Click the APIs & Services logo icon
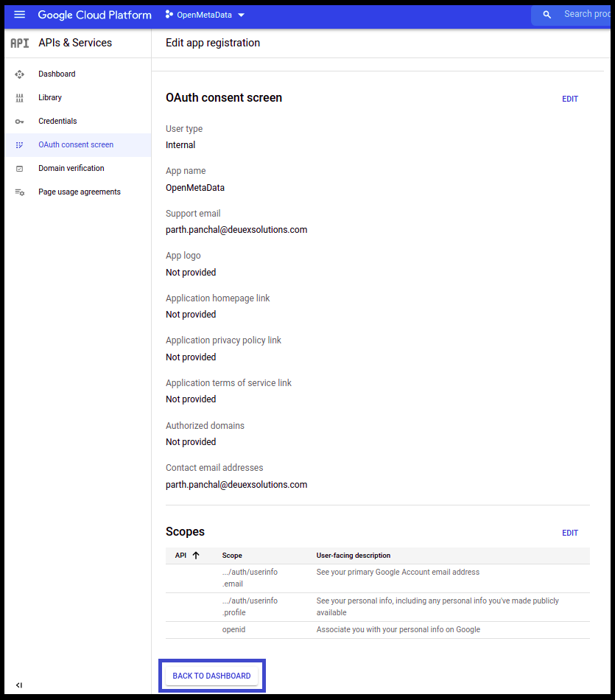 [19, 43]
